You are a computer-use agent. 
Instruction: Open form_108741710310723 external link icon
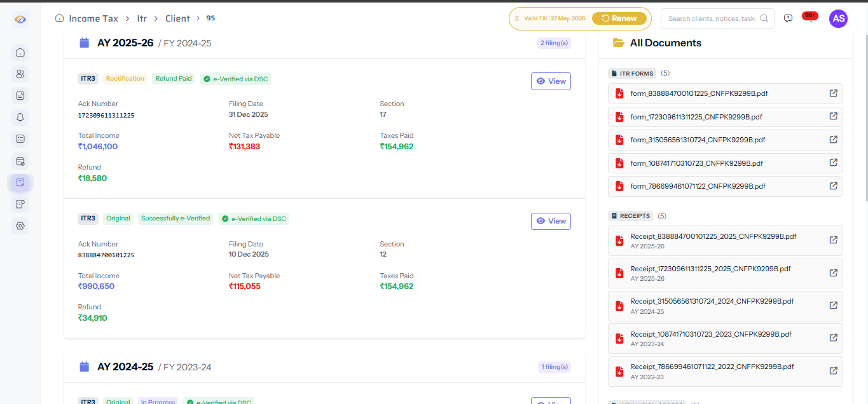(833, 163)
